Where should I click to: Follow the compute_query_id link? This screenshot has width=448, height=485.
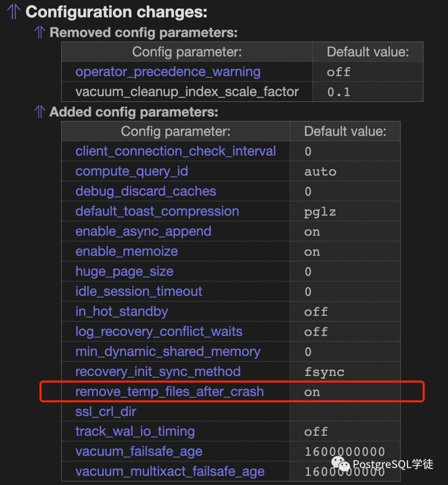click(131, 171)
